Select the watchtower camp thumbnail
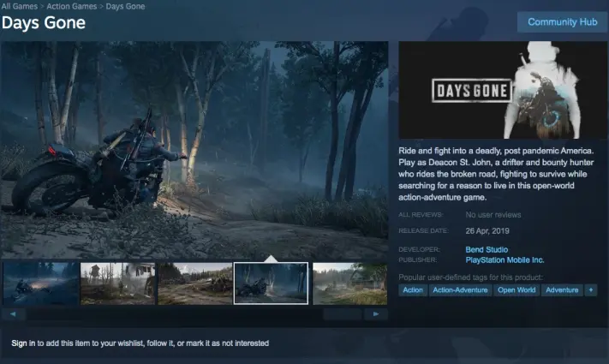This screenshot has width=609, height=364. 117,283
